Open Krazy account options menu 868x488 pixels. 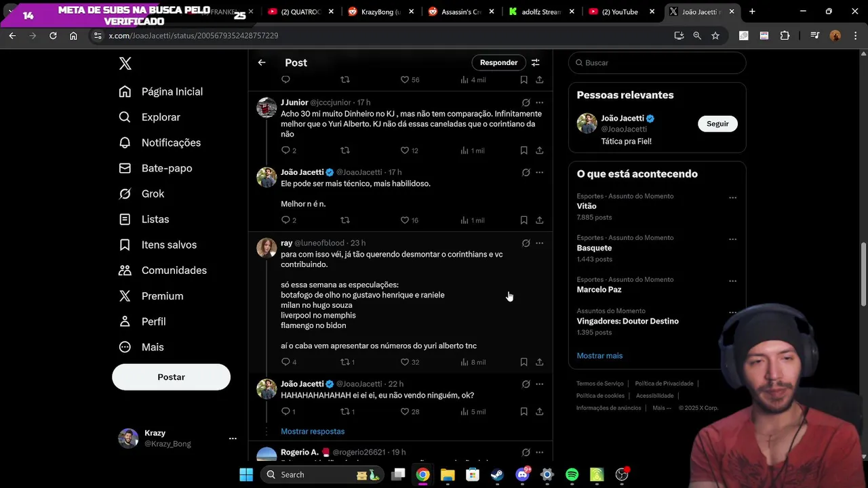[233, 439]
